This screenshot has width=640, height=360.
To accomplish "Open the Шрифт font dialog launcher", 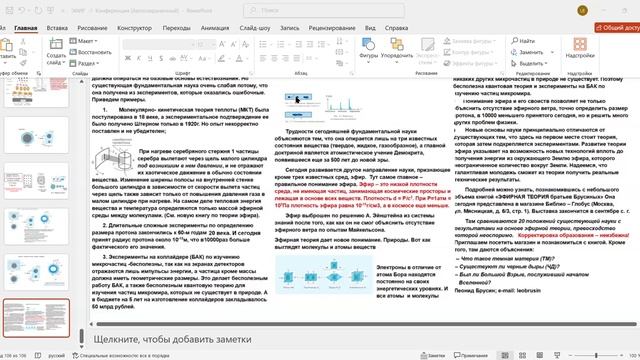I will pos(251,73).
